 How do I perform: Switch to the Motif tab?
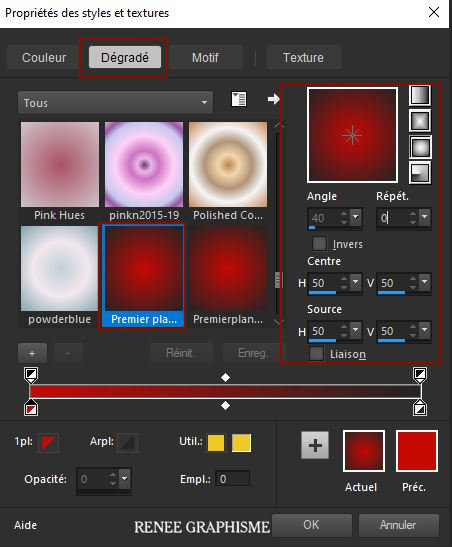205,58
